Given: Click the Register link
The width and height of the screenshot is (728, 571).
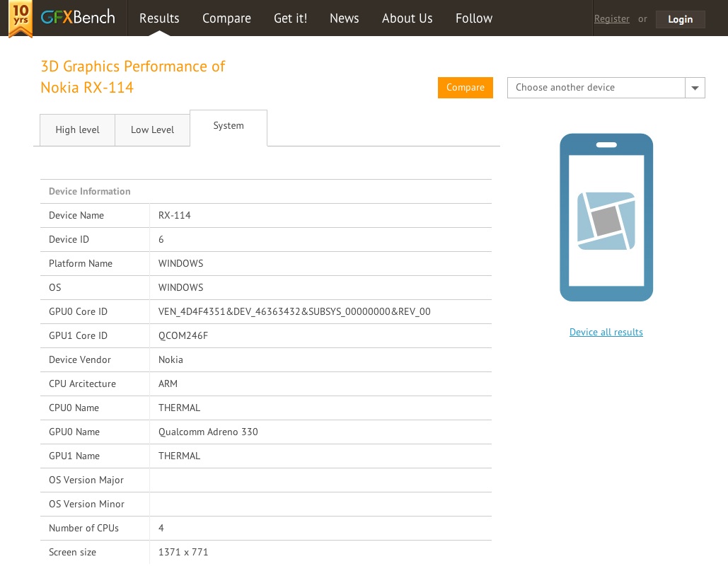Looking at the screenshot, I should 611,19.
